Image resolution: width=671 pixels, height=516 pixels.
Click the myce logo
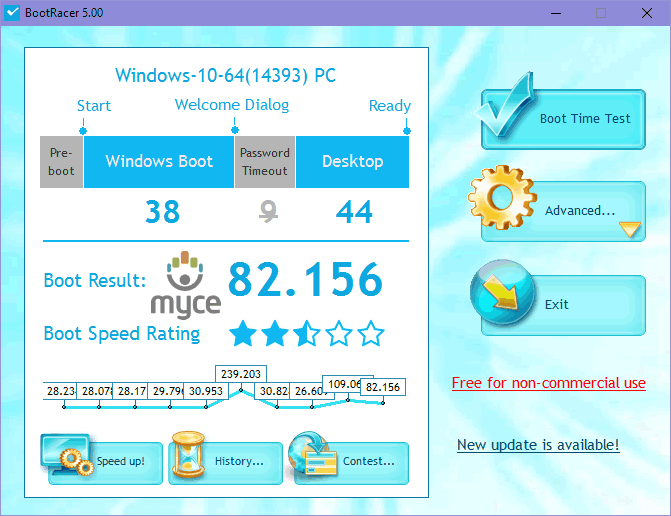pyautogui.click(x=186, y=285)
